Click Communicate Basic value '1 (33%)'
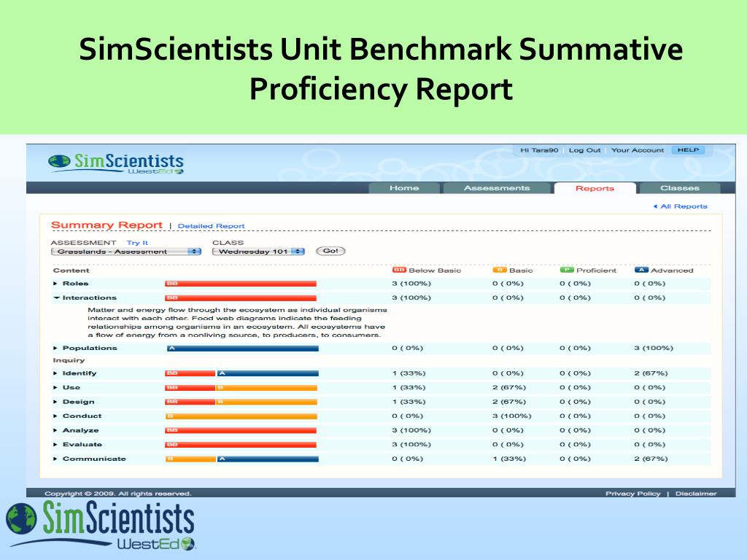The height and width of the screenshot is (560, 747). [509, 459]
